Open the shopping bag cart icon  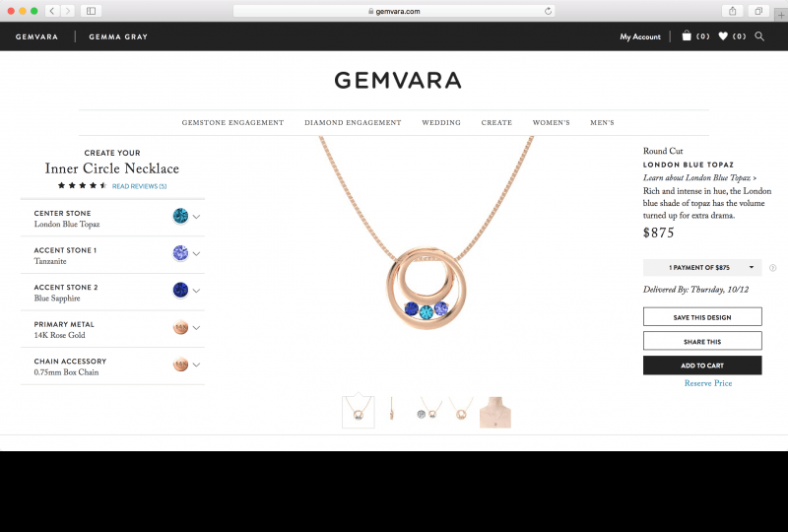(687, 35)
